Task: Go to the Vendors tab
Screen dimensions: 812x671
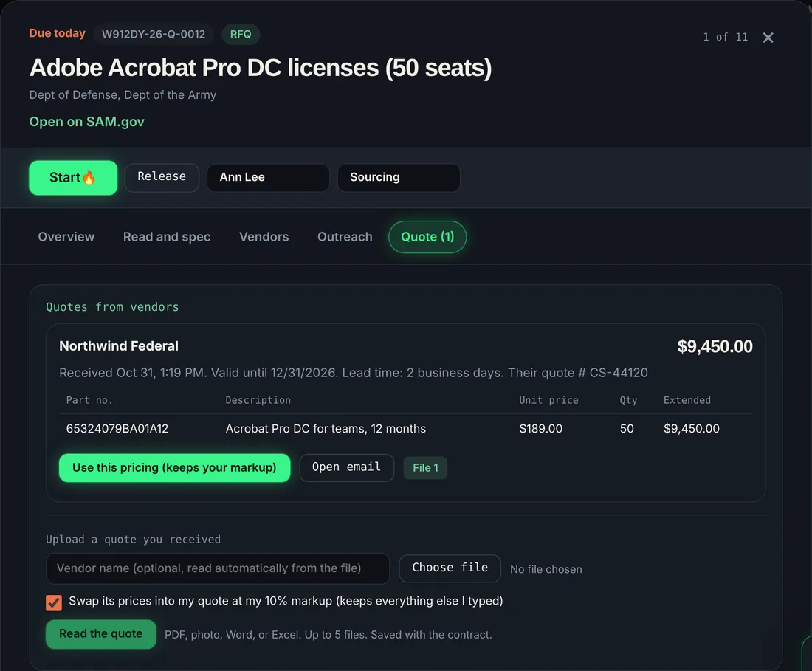Action: (264, 237)
